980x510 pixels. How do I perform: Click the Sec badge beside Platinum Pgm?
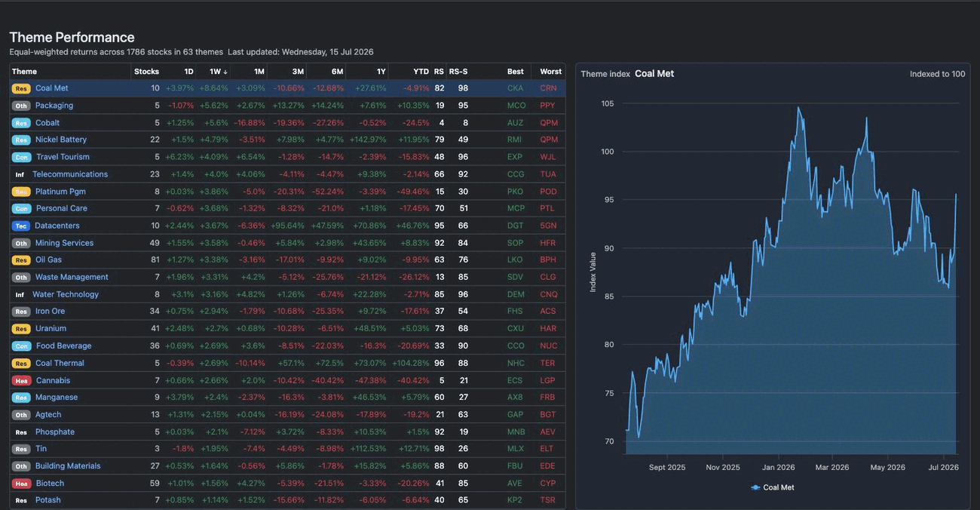point(21,192)
